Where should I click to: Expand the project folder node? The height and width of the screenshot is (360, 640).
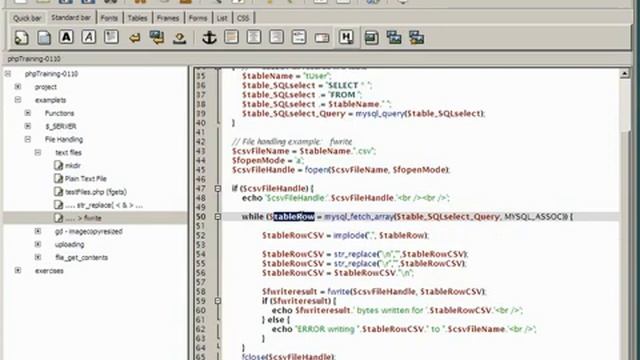(x=18, y=87)
